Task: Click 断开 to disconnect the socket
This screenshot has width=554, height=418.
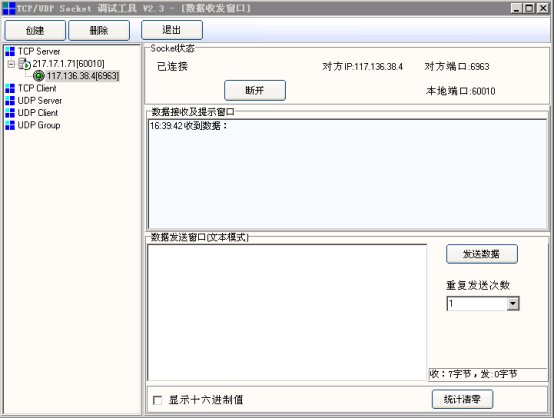Action: pos(255,90)
